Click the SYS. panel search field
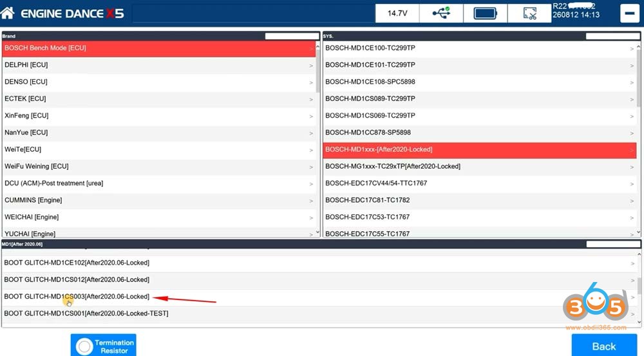 tap(612, 36)
